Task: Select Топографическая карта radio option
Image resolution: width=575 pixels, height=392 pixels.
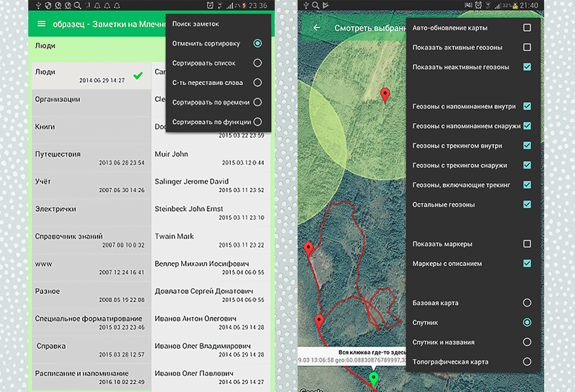Action: pyautogui.click(x=526, y=362)
